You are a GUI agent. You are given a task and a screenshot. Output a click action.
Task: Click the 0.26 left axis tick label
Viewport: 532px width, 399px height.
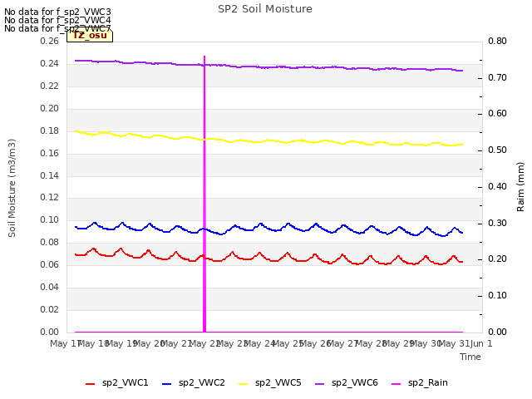click(x=49, y=41)
